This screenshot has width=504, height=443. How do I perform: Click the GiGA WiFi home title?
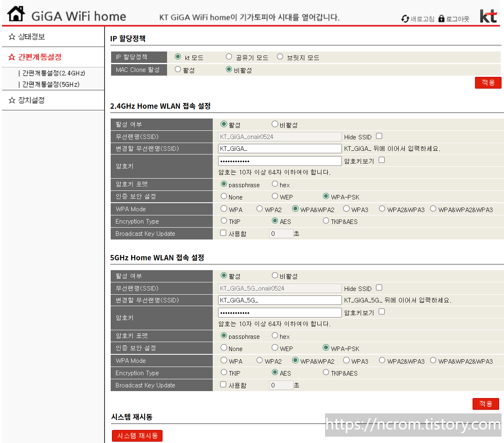pos(78,16)
